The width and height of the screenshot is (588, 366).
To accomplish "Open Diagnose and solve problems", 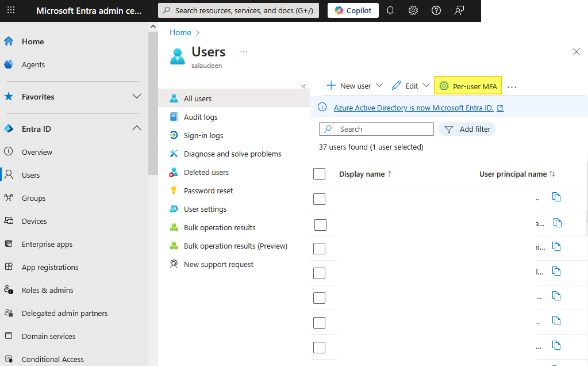I will [x=234, y=154].
